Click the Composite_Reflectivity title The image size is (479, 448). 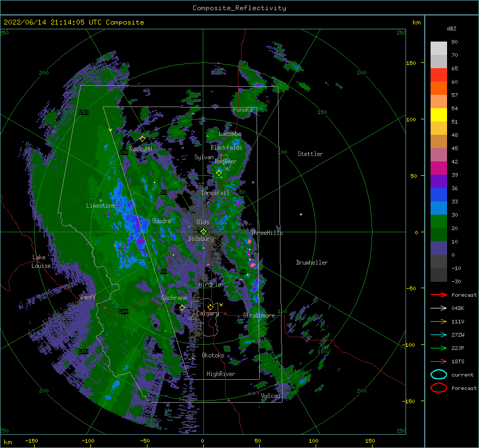[240, 8]
